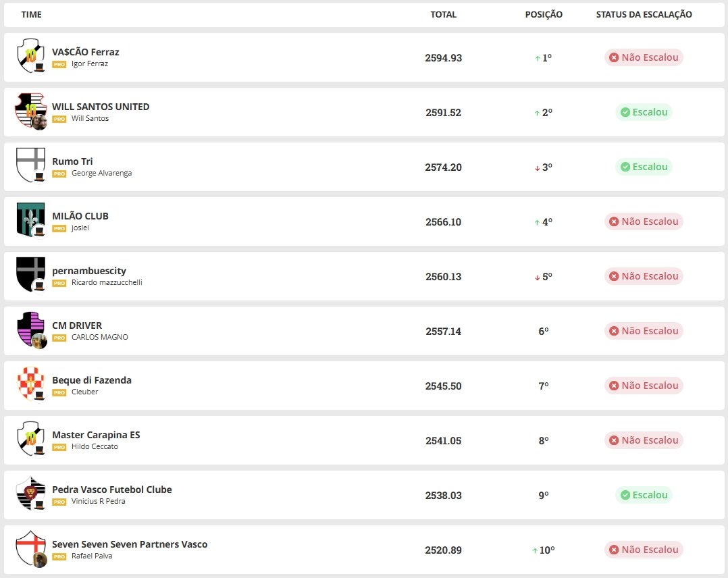Sort by the TOTAL column header
The width and height of the screenshot is (728, 578).
click(x=443, y=14)
